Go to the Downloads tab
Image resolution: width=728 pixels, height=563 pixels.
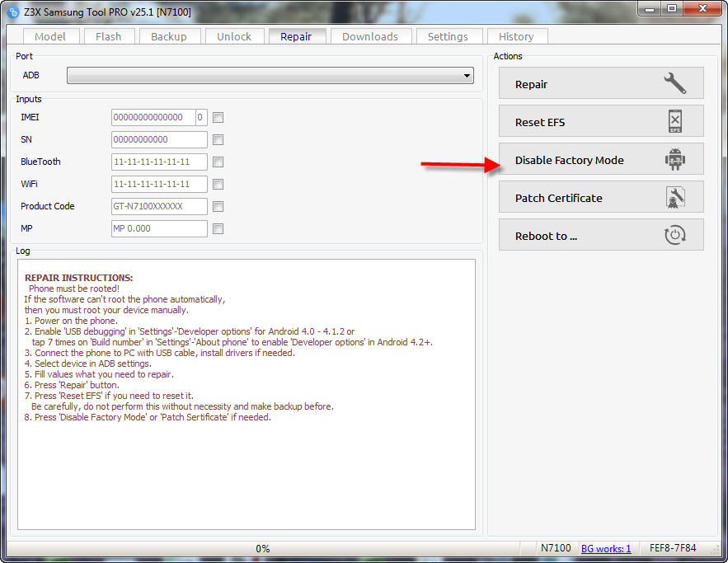coord(370,36)
